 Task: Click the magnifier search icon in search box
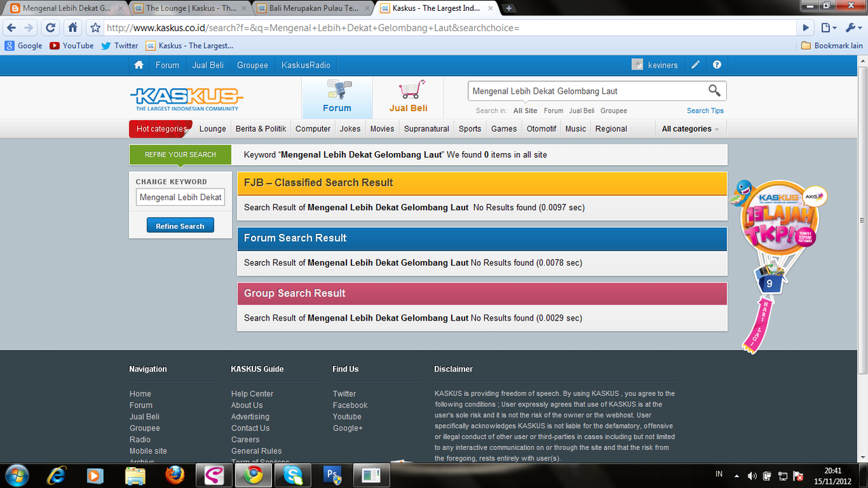click(x=714, y=90)
